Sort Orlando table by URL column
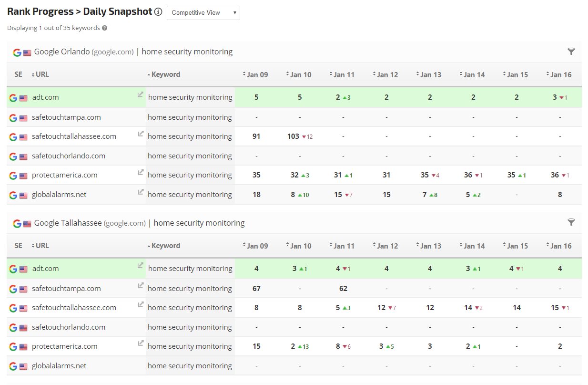588x385 pixels. point(40,74)
